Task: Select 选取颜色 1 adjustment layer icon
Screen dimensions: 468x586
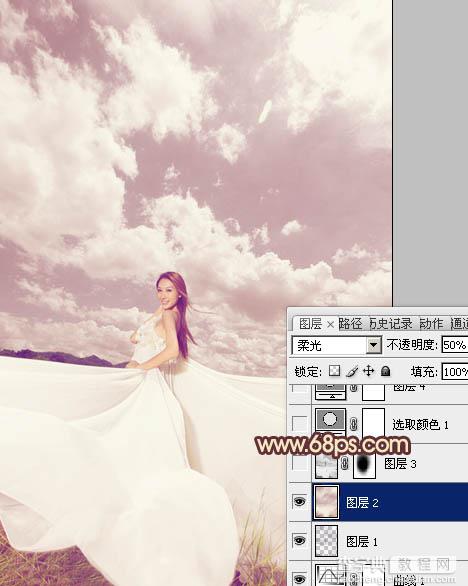Action: (x=330, y=421)
